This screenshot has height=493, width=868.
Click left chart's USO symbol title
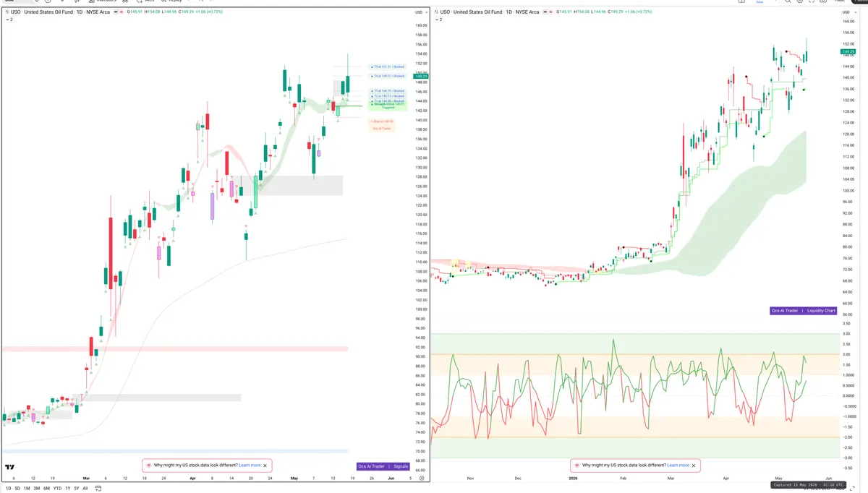[60, 12]
